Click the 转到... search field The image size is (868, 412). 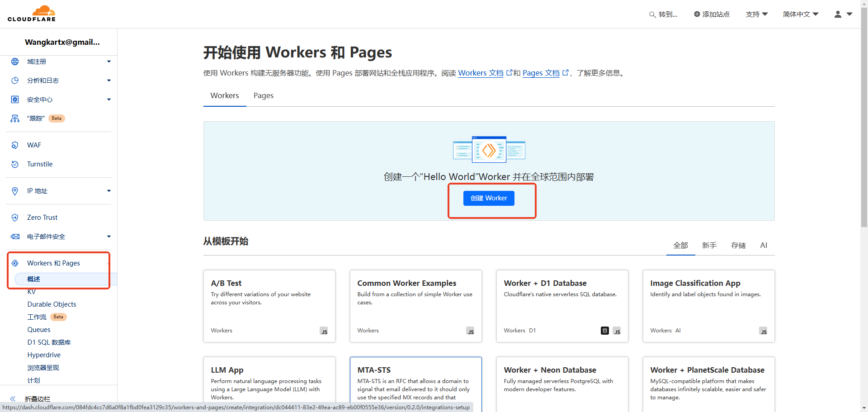pyautogui.click(x=663, y=14)
